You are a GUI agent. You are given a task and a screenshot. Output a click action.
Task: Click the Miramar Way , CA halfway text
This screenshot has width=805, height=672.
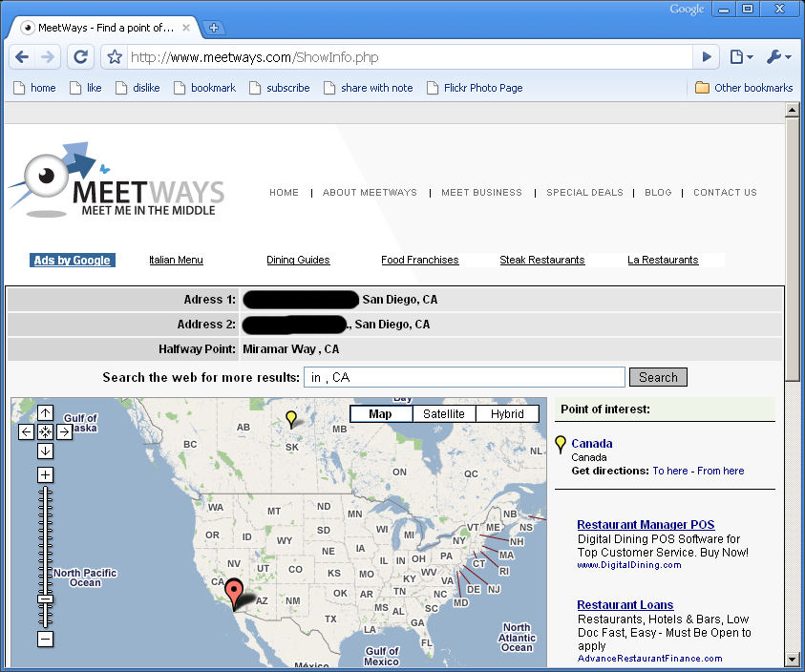tap(290, 349)
